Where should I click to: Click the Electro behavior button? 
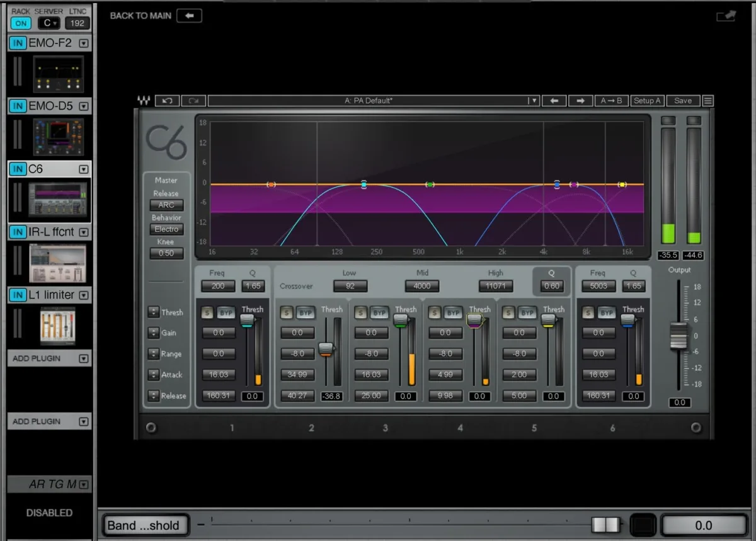(x=166, y=229)
